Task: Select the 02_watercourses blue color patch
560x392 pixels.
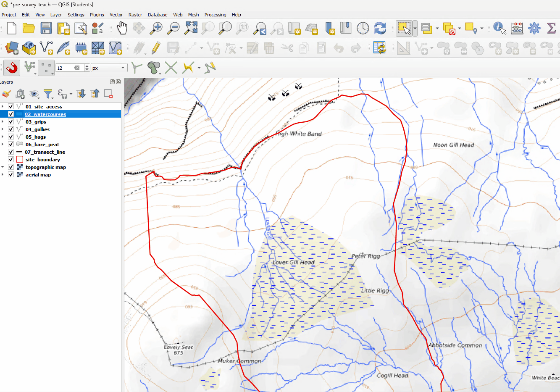Action: click(x=19, y=114)
